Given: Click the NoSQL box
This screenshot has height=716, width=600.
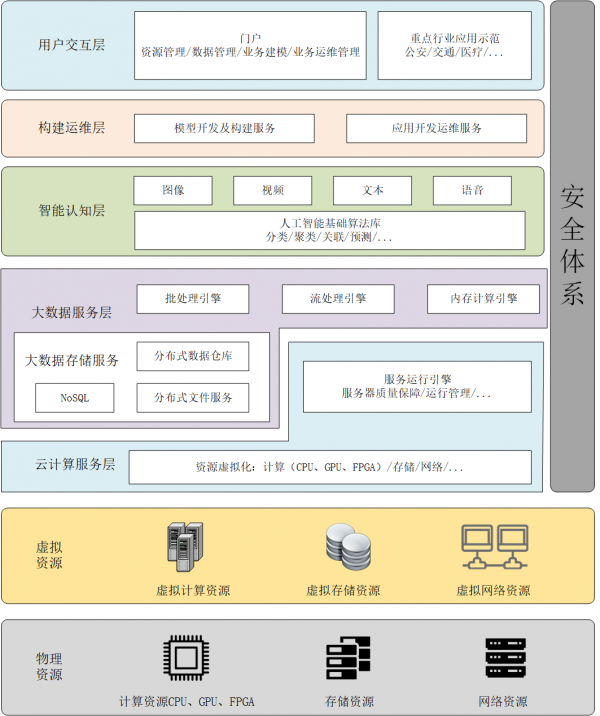Looking at the screenshot, I should click(74, 397).
